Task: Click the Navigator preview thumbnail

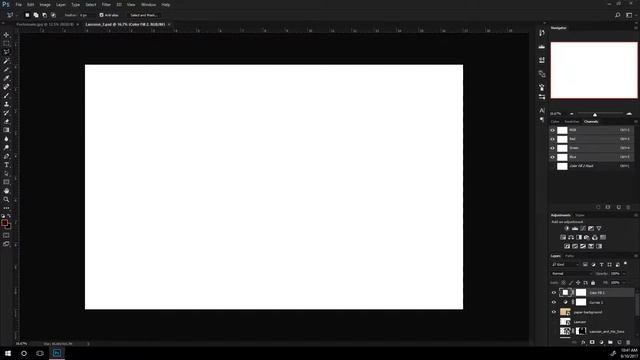Action: coord(594,70)
